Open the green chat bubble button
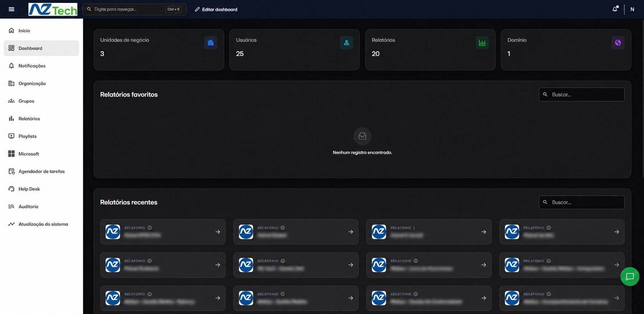 click(x=630, y=277)
